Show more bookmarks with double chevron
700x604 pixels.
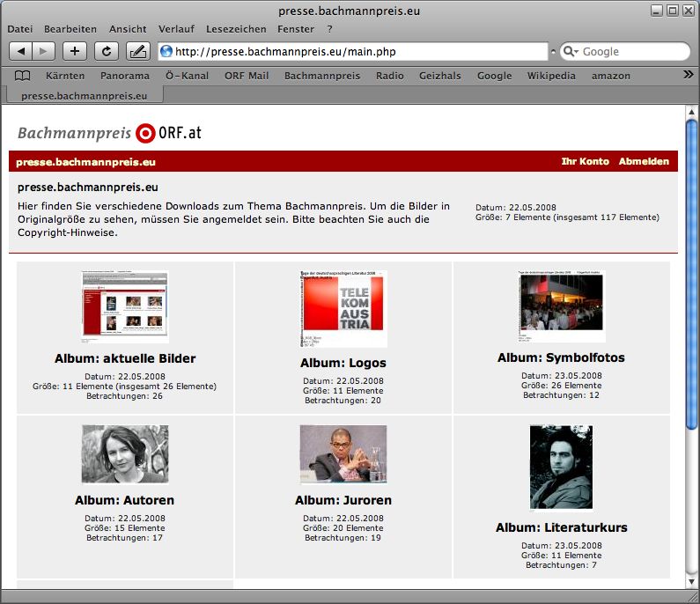pyautogui.click(x=689, y=75)
